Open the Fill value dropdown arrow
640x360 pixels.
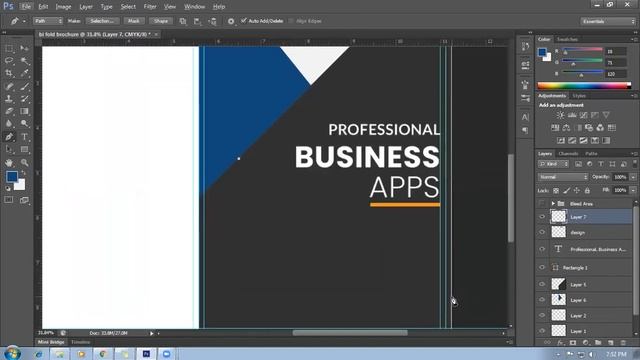633,190
